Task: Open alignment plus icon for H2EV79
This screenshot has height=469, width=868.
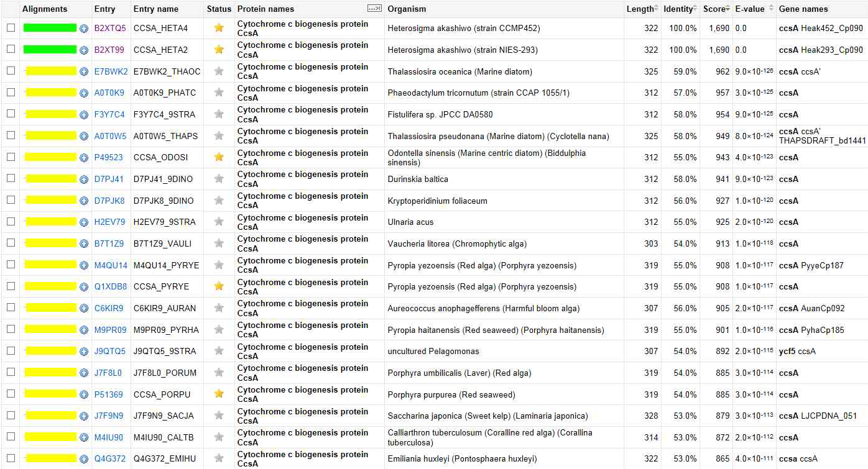Action: (x=84, y=222)
